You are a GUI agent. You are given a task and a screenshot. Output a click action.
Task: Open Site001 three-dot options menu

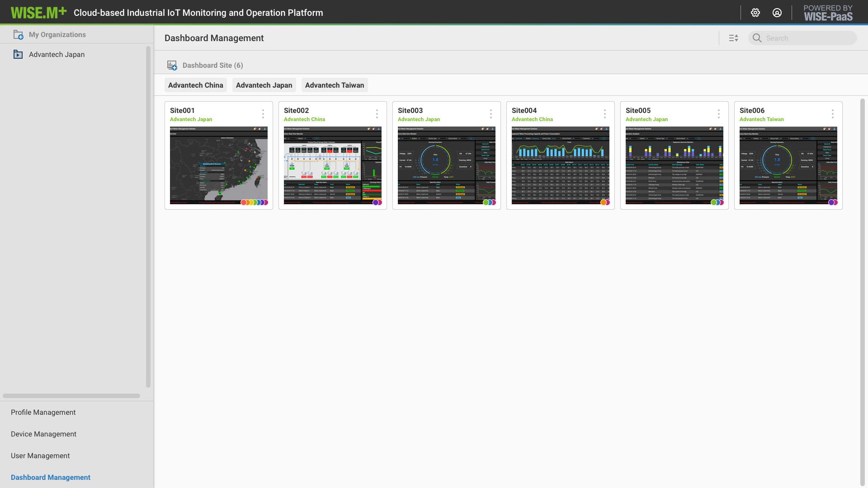pos(263,114)
